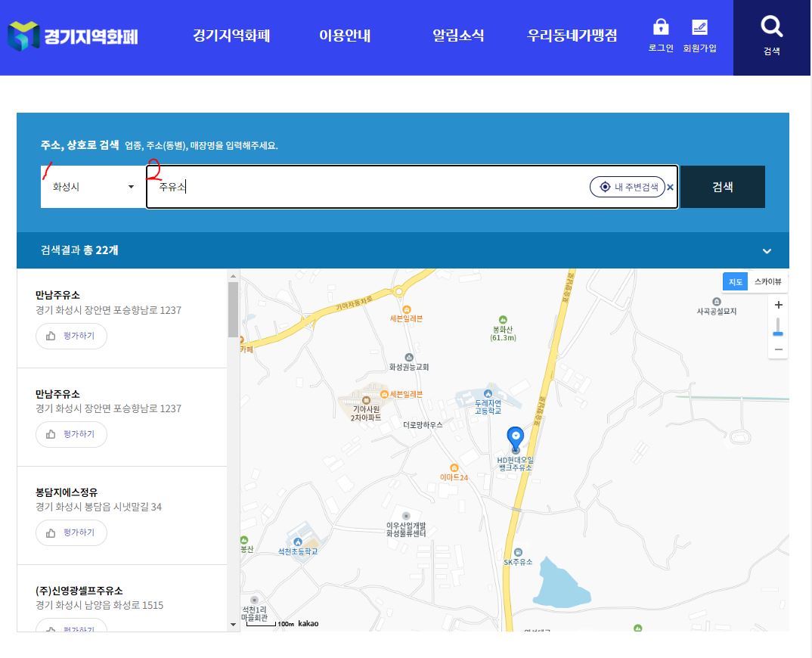
Task: Click the HD현대오일뱅크 blue map marker
Action: (x=516, y=437)
